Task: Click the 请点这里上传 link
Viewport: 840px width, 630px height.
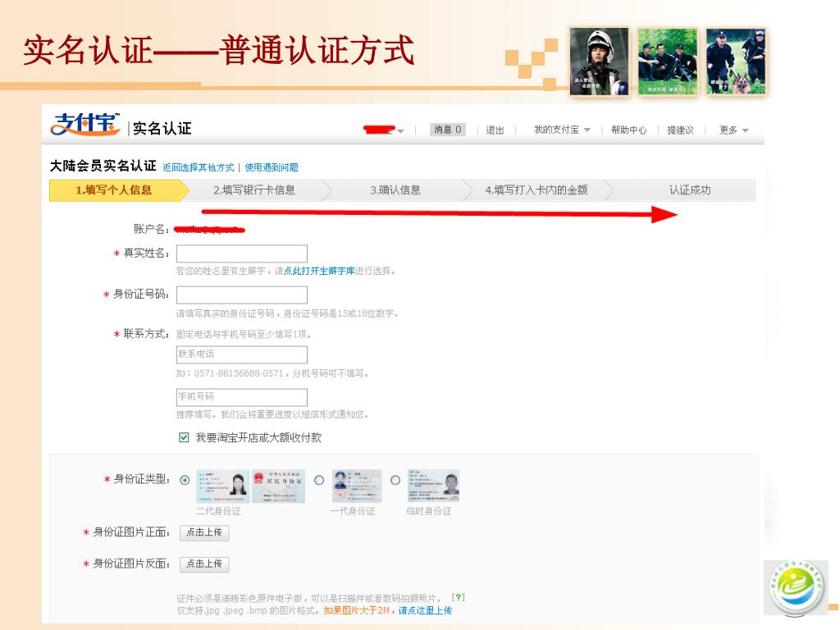Action: click(x=425, y=610)
